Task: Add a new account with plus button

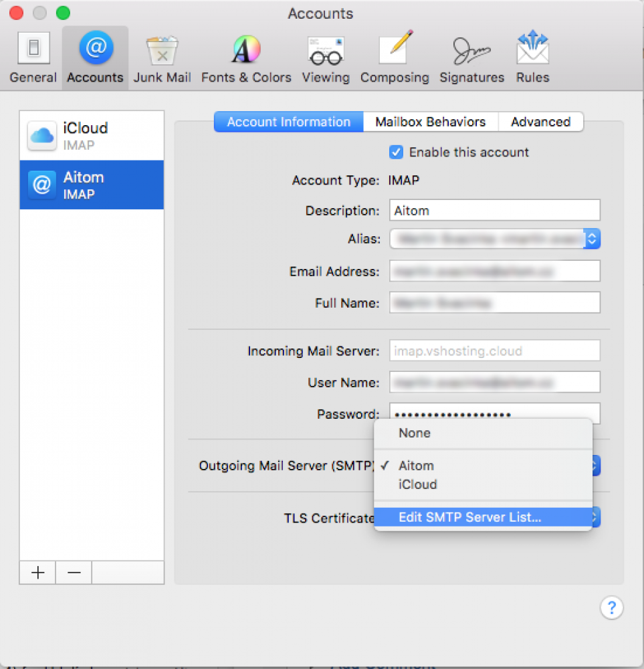Action: (38, 573)
